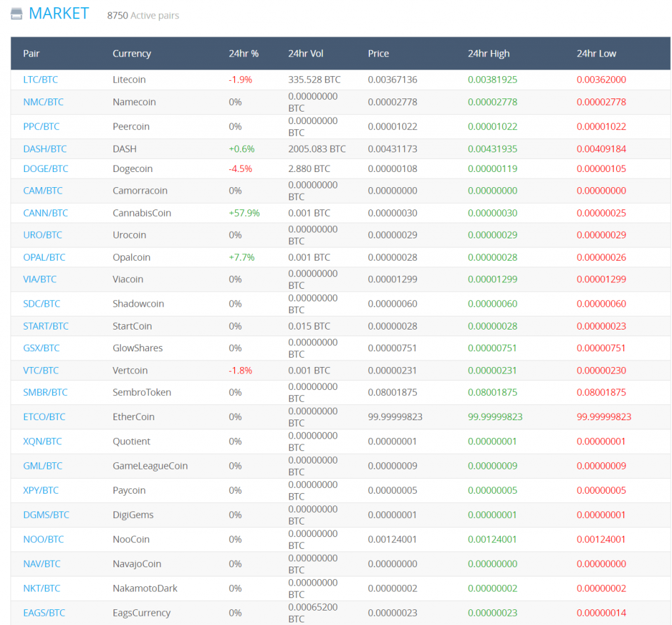Open the PPC/BTC pair link
The image size is (672, 625).
(x=41, y=127)
